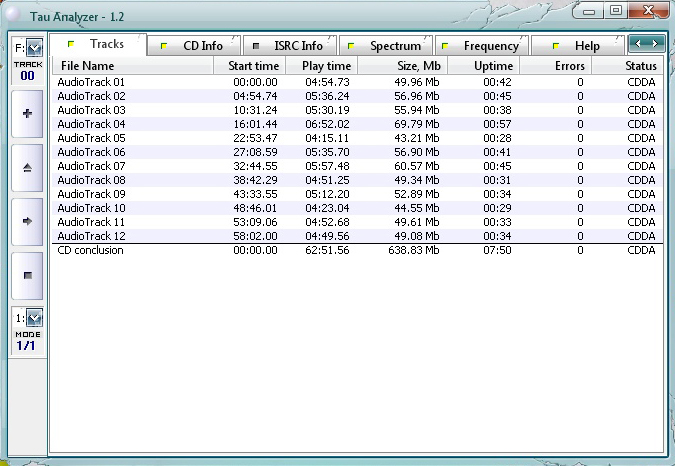The height and width of the screenshot is (466, 675).
Task: Switch to the CD Info tab
Action: point(194,46)
